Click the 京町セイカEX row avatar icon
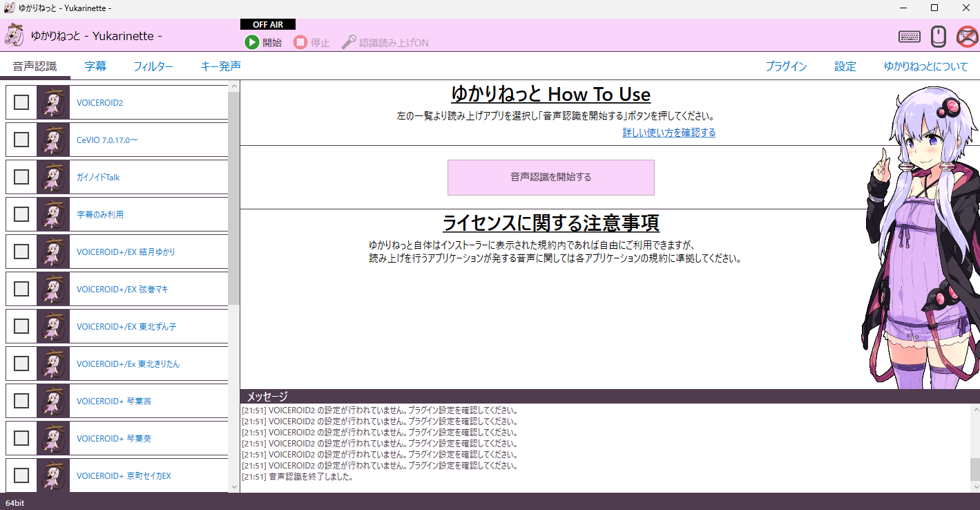980x510 pixels. (x=53, y=475)
